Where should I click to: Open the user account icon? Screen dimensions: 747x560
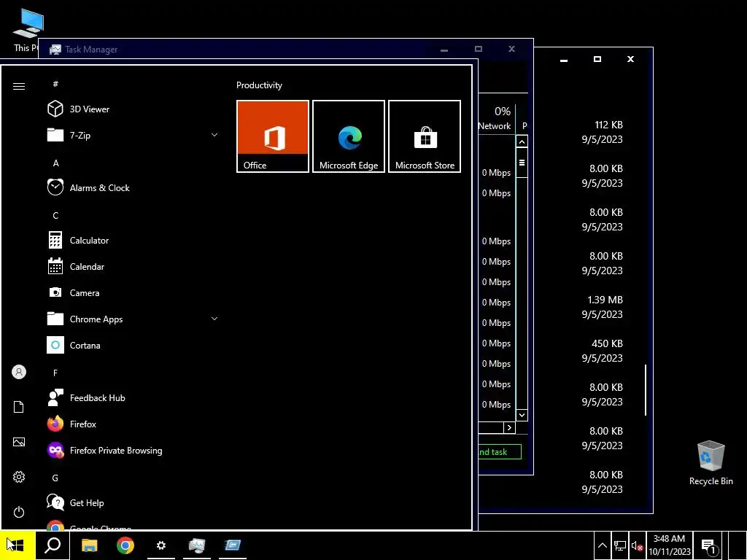click(19, 372)
